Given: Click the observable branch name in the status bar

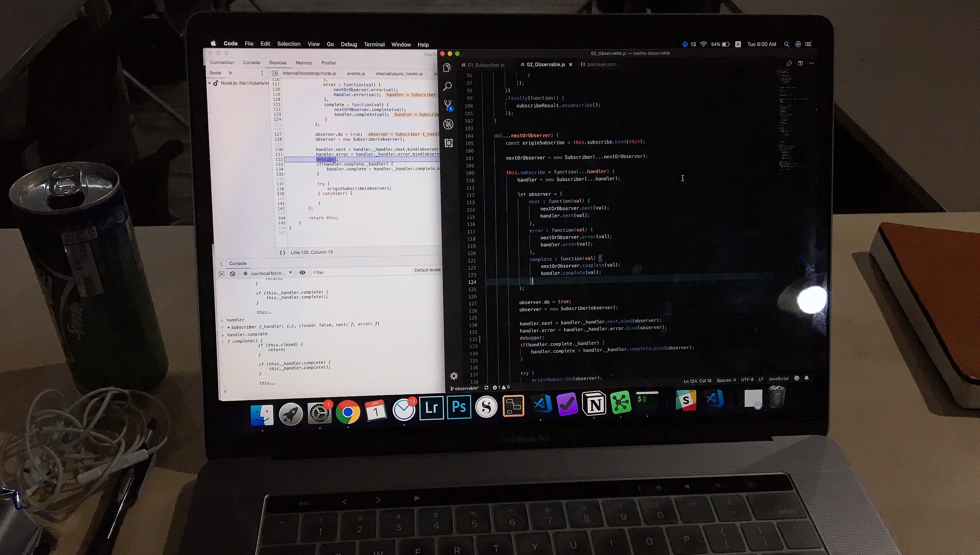Looking at the screenshot, I should pyautogui.click(x=465, y=388).
